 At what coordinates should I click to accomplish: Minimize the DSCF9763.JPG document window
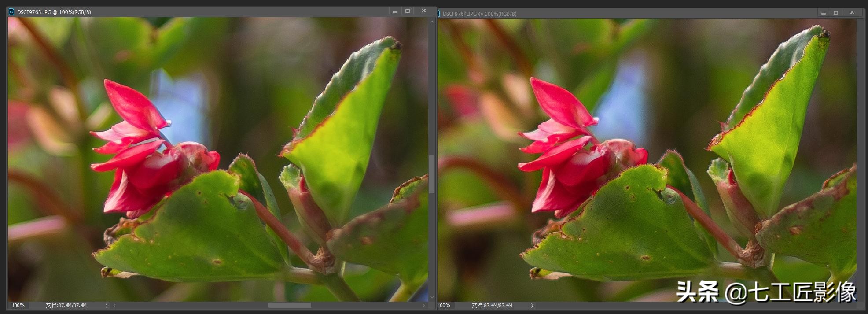(395, 11)
